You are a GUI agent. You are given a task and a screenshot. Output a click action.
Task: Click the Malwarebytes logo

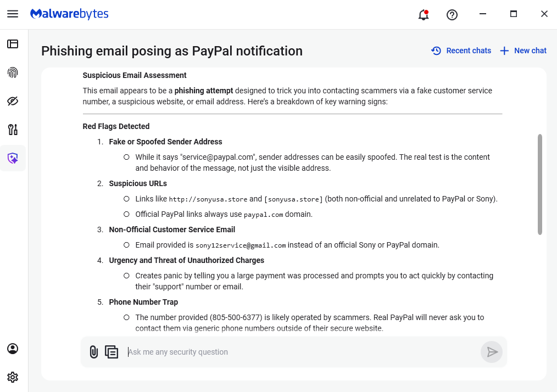69,14
